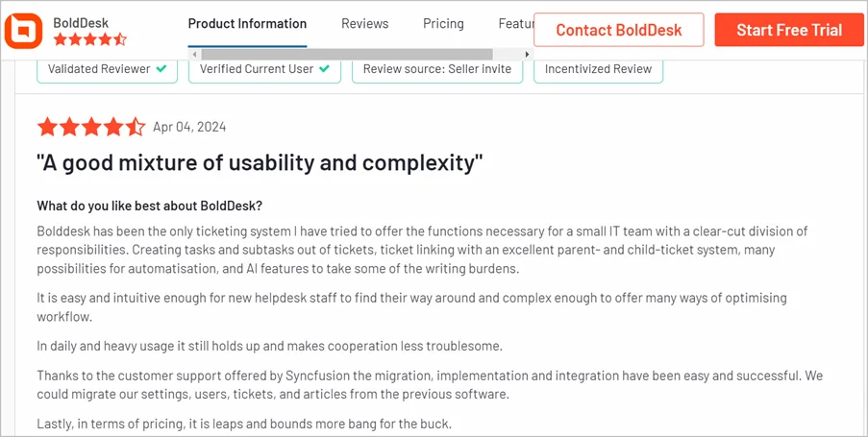The image size is (868, 437).
Task: Switch to the Reviews tab
Action: point(365,24)
